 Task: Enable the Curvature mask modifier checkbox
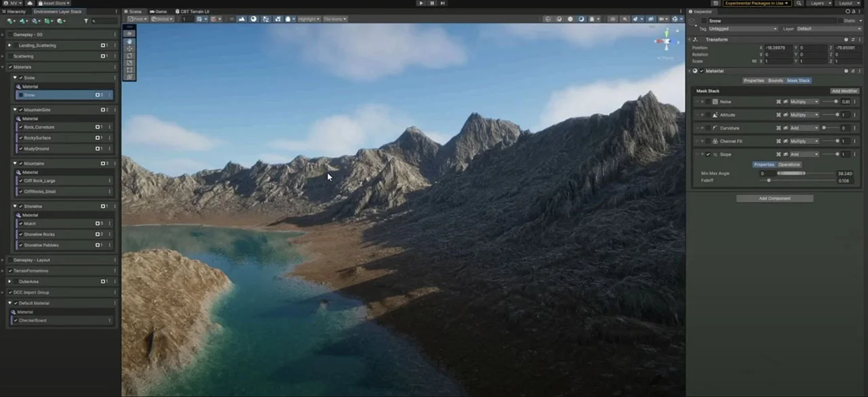[708, 128]
